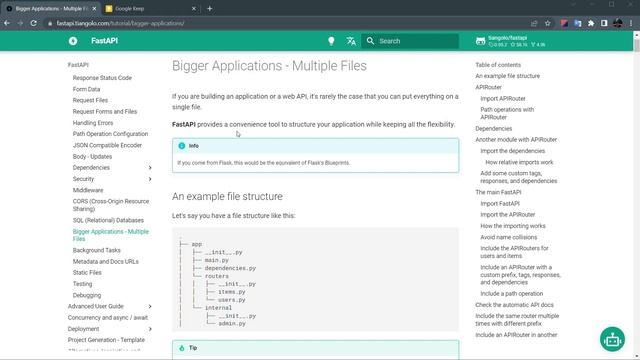640x360 pixels.
Task: Click the address bar URL
Action: (120, 23)
